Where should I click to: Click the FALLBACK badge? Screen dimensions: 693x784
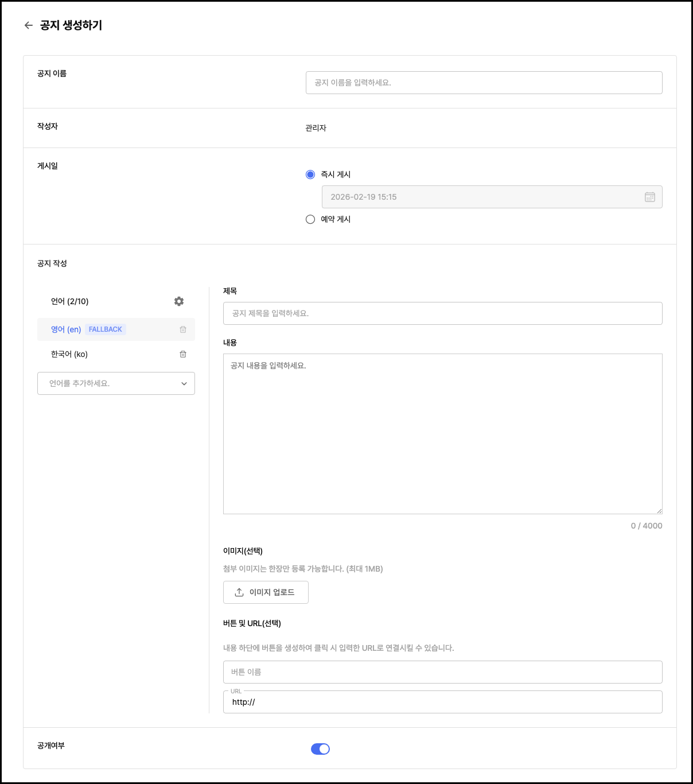tap(106, 329)
